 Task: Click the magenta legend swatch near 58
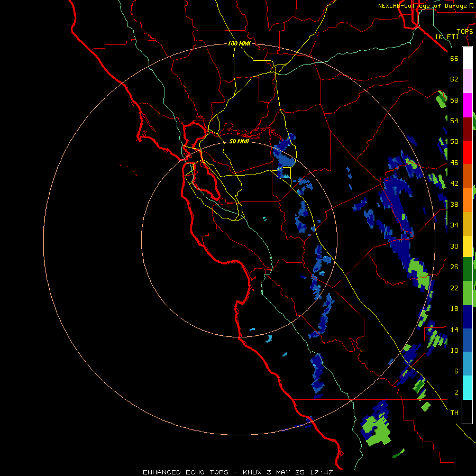[x=467, y=105]
